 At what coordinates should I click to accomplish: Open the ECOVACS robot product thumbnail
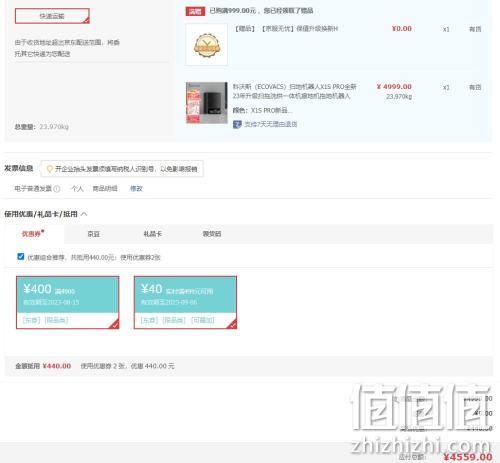[207, 103]
